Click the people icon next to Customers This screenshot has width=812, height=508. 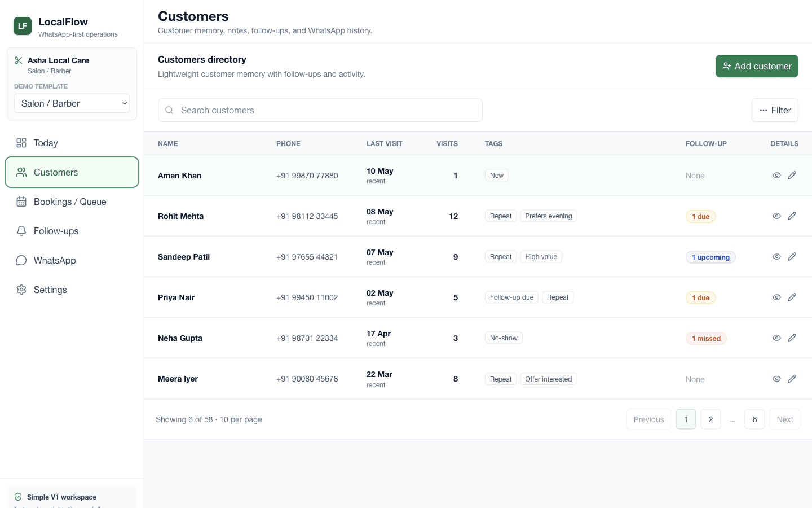[21, 172]
